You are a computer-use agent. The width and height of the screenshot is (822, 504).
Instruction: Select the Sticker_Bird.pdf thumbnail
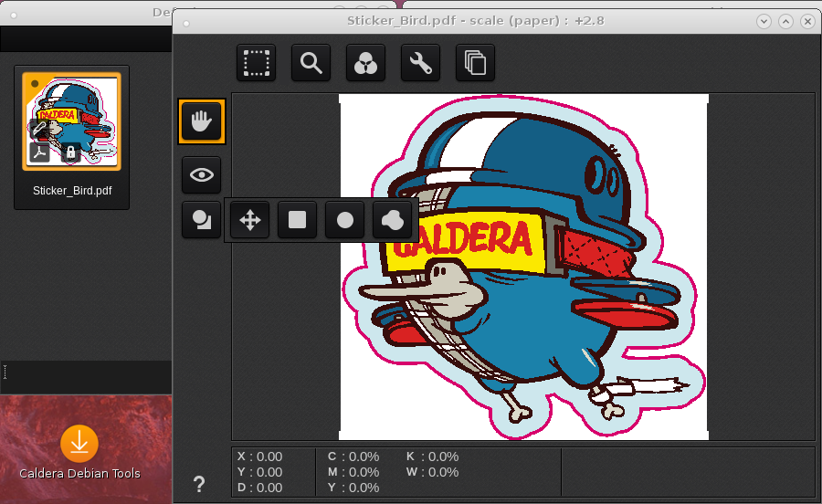72,121
